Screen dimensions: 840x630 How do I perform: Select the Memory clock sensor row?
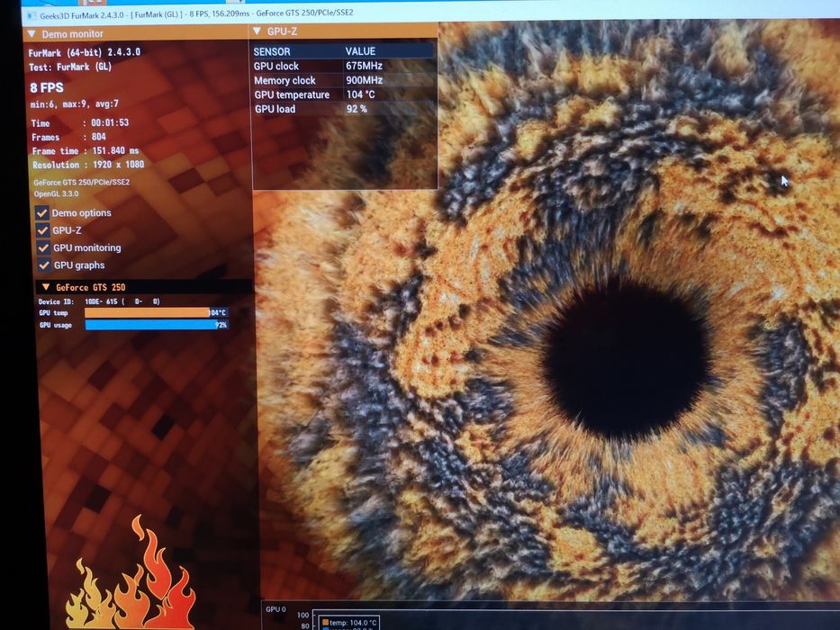click(x=343, y=80)
